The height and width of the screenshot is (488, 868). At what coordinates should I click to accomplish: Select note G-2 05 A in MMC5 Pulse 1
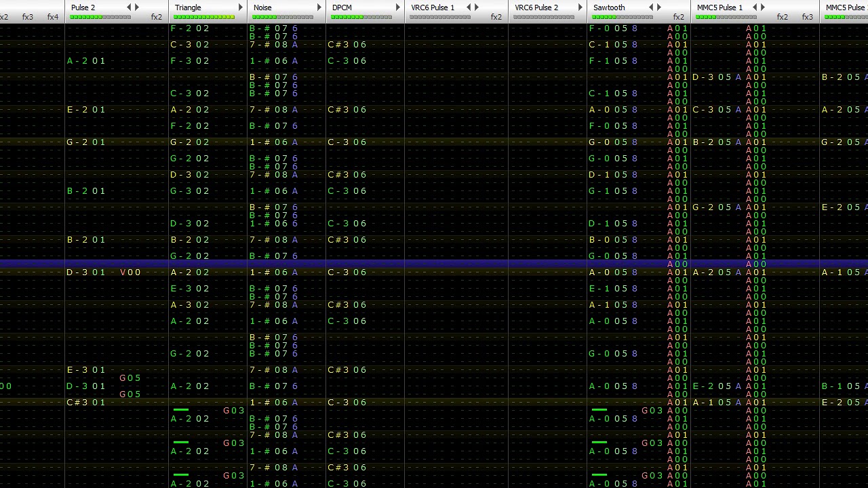tap(717, 207)
